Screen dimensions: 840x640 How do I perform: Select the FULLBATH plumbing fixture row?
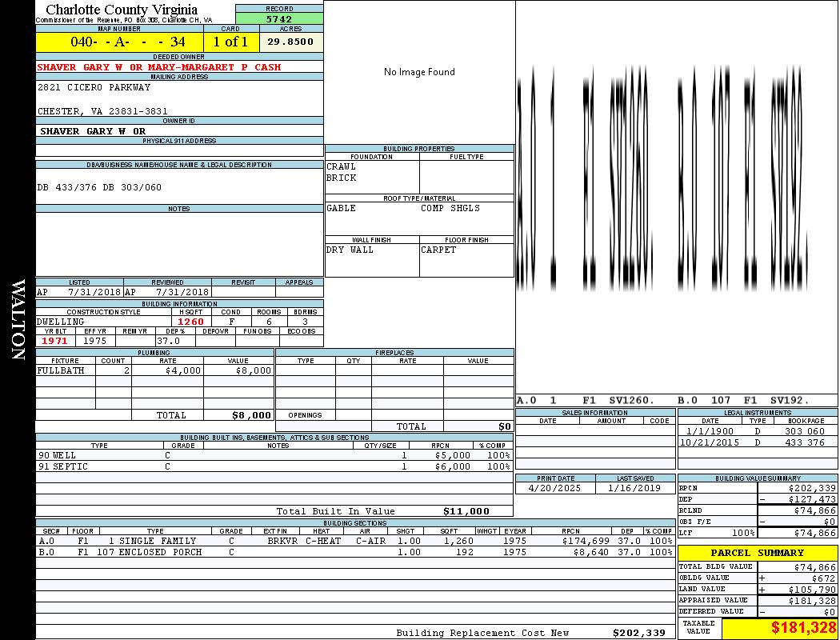click(154, 371)
